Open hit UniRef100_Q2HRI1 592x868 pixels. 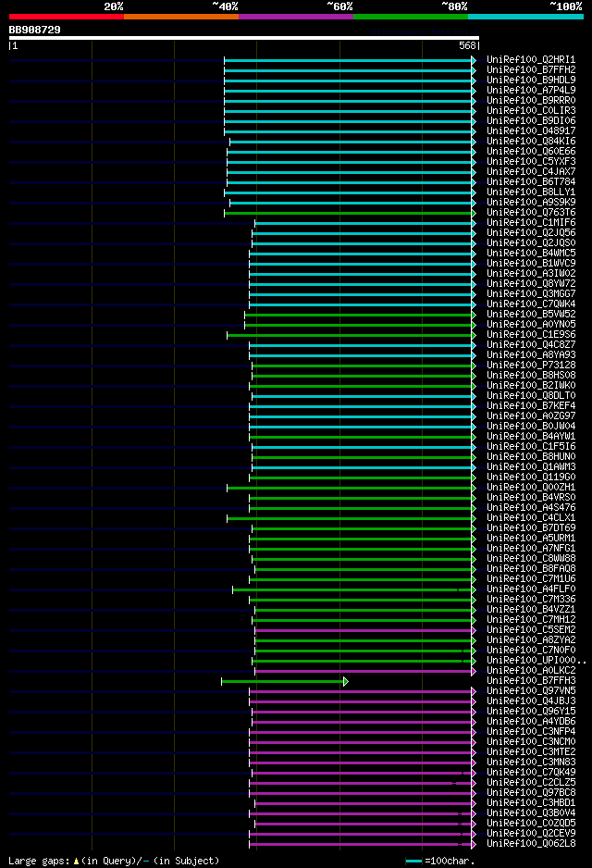pos(531,60)
